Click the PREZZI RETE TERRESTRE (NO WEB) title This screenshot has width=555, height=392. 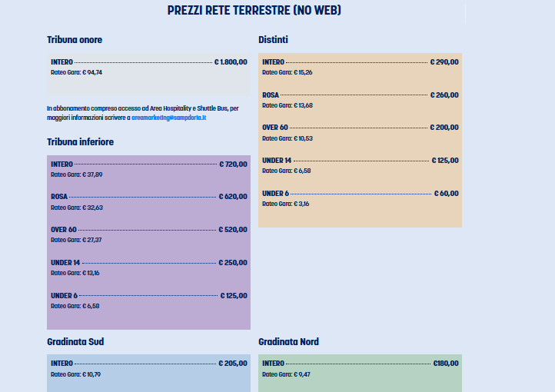coord(254,10)
